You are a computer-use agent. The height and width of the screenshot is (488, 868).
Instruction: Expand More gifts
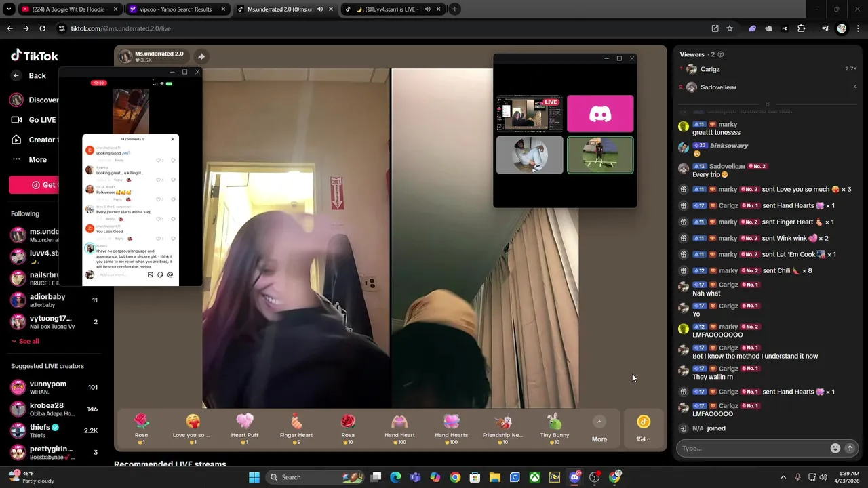pos(599,430)
